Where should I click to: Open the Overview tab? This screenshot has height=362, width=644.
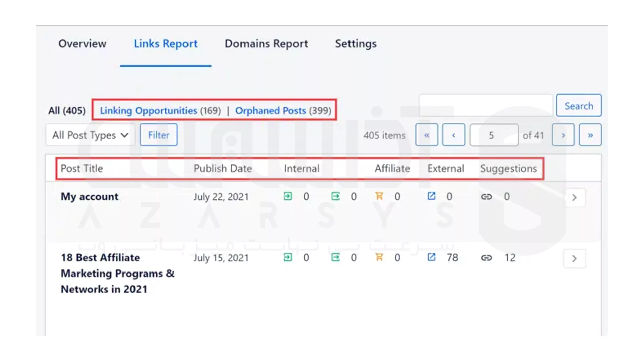(x=82, y=44)
